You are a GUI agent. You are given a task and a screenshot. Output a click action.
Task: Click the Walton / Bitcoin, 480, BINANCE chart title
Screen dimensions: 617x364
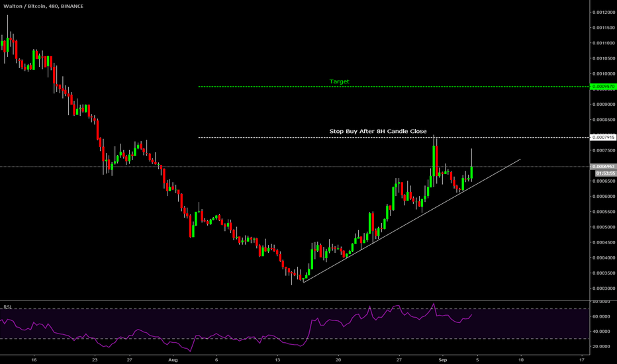click(43, 7)
